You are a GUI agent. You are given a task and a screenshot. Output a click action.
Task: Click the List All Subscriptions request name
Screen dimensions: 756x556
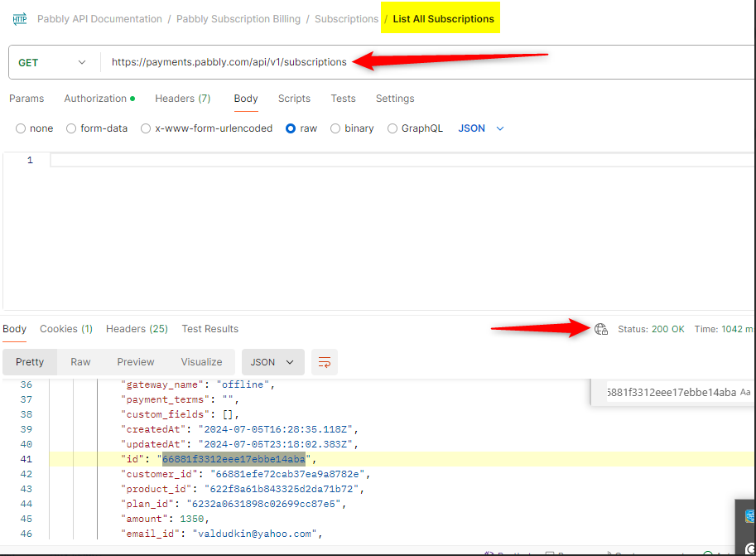443,19
